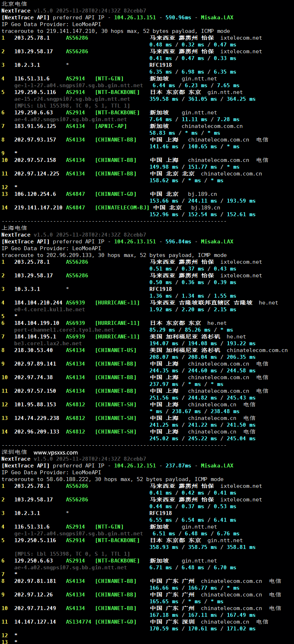This screenshot has height=644, width=294.
Task: Select hop IP address 218.30.53.40
Action: 34,350
